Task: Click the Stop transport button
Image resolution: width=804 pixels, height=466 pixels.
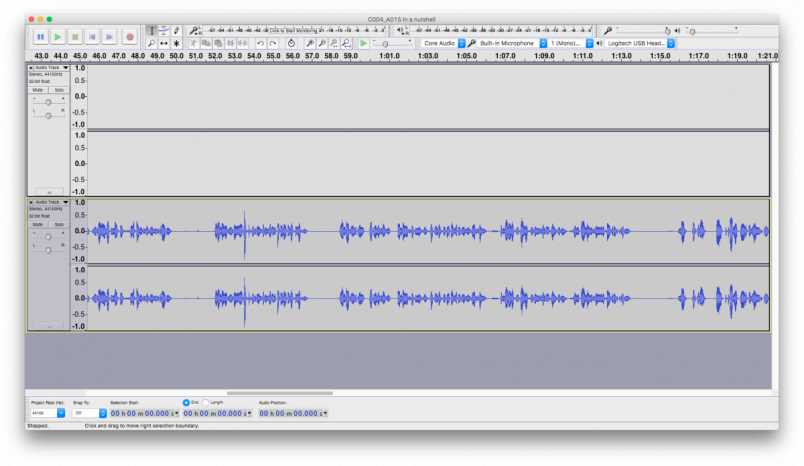Action: point(75,37)
